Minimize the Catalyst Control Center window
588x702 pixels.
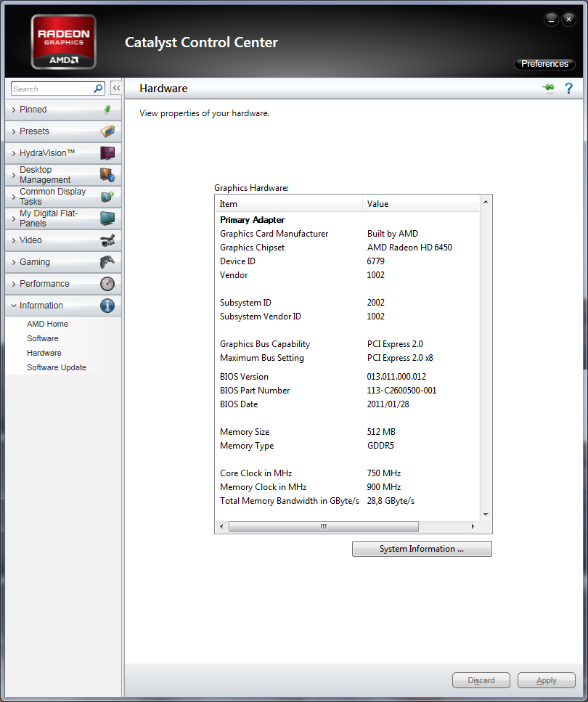click(551, 20)
